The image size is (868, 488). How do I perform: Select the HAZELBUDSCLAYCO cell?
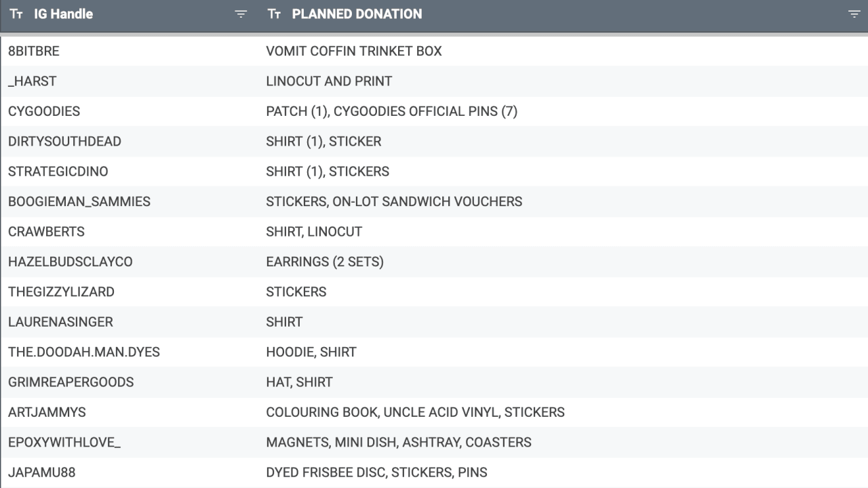coord(71,262)
